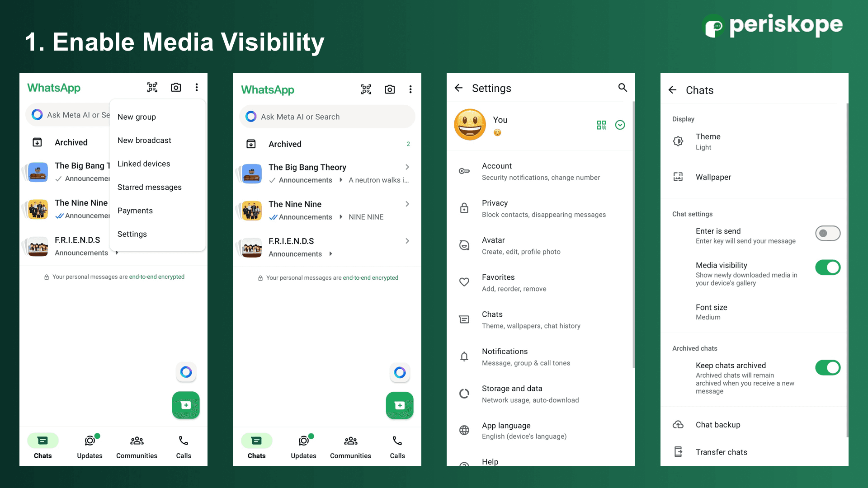Open the Archived chats icon
The image size is (868, 488).
(x=250, y=144)
